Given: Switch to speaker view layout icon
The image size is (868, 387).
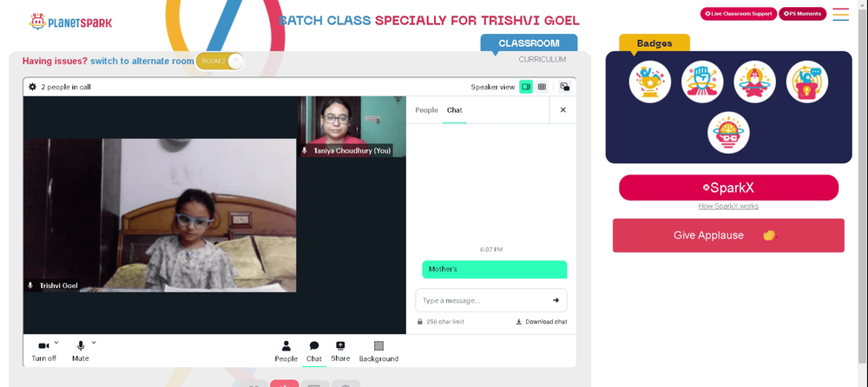Looking at the screenshot, I should coord(526,87).
